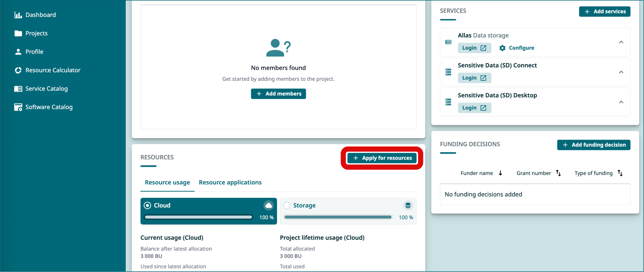
Task: Click the Resource Calculator icon
Action: point(18,70)
